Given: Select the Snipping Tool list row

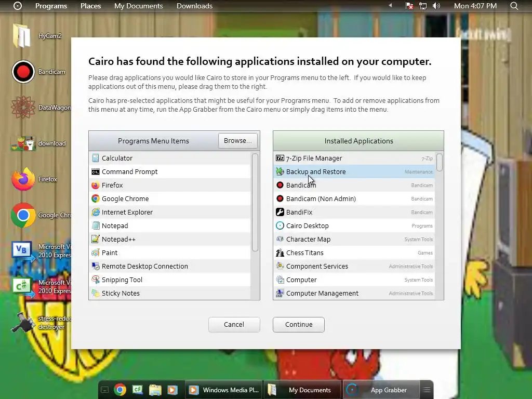Looking at the screenshot, I should (x=170, y=280).
